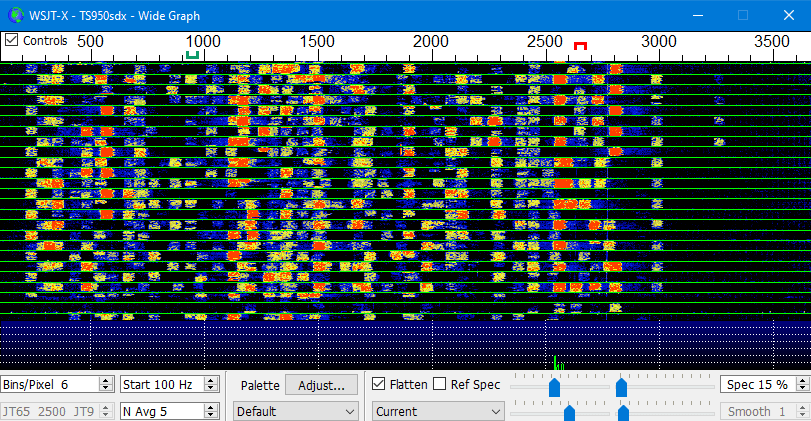The image size is (811, 421).
Task: Expand the Current spectrum dropdown
Action: 438,412
